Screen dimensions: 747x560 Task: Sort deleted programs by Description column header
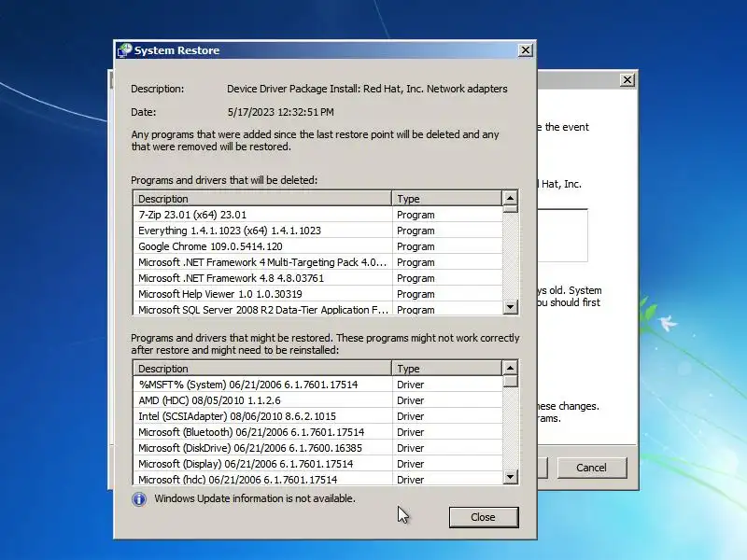coord(262,199)
